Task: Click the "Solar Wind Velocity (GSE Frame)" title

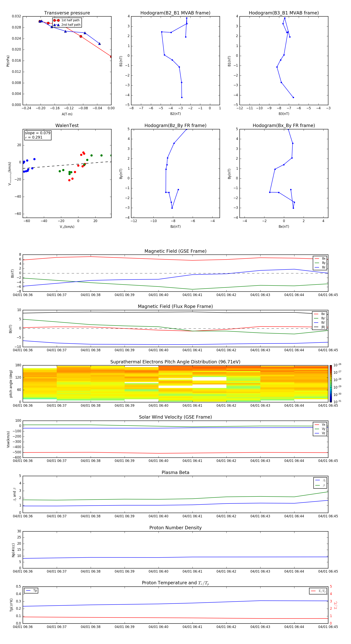Action: (x=175, y=417)
